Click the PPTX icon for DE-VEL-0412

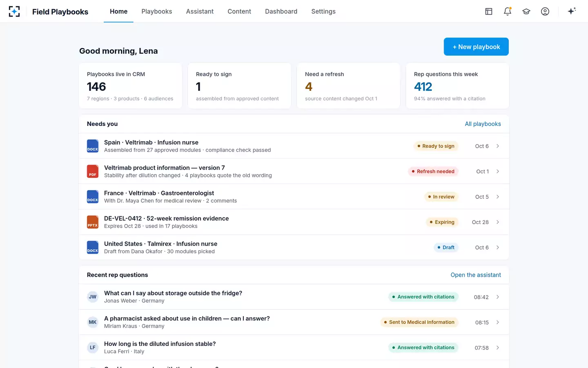[93, 222]
